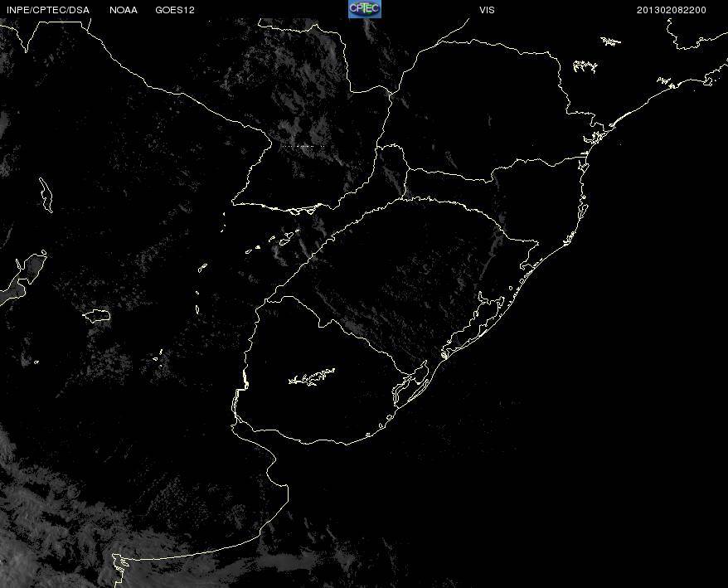Click the GOES12 satellite label
This screenshot has width=728, height=588.
pyautogui.click(x=175, y=10)
